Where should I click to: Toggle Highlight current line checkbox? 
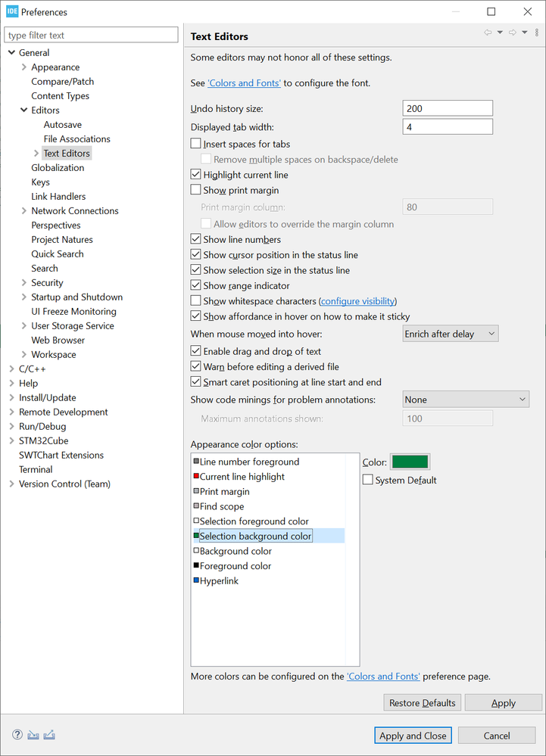point(196,175)
